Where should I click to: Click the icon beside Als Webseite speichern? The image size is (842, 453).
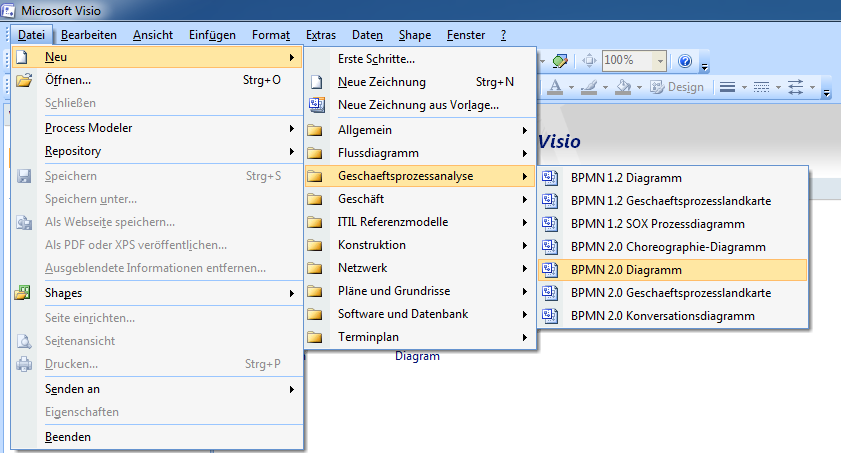(x=24, y=222)
